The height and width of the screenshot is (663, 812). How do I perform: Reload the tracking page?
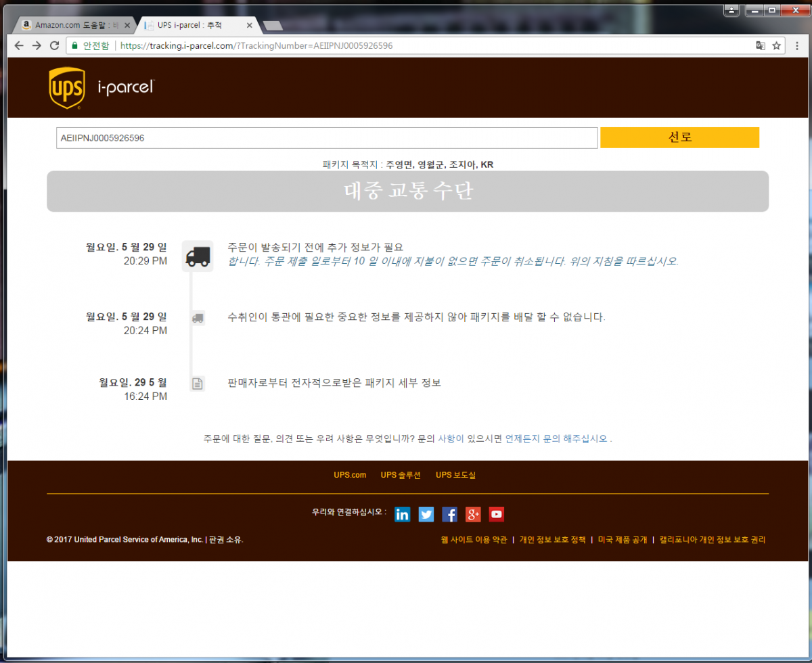[55, 46]
